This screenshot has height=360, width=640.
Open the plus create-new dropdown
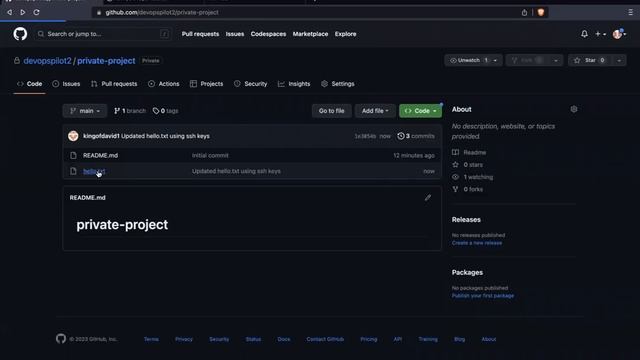click(600, 34)
